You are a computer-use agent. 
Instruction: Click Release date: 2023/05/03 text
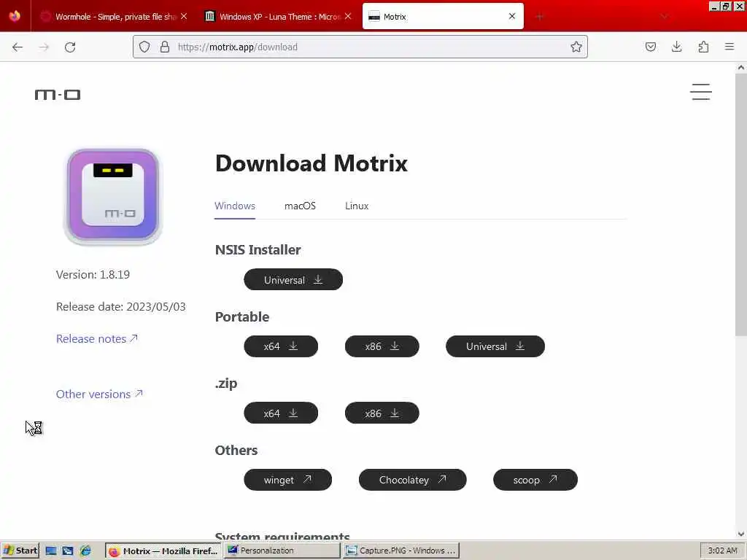point(121,307)
